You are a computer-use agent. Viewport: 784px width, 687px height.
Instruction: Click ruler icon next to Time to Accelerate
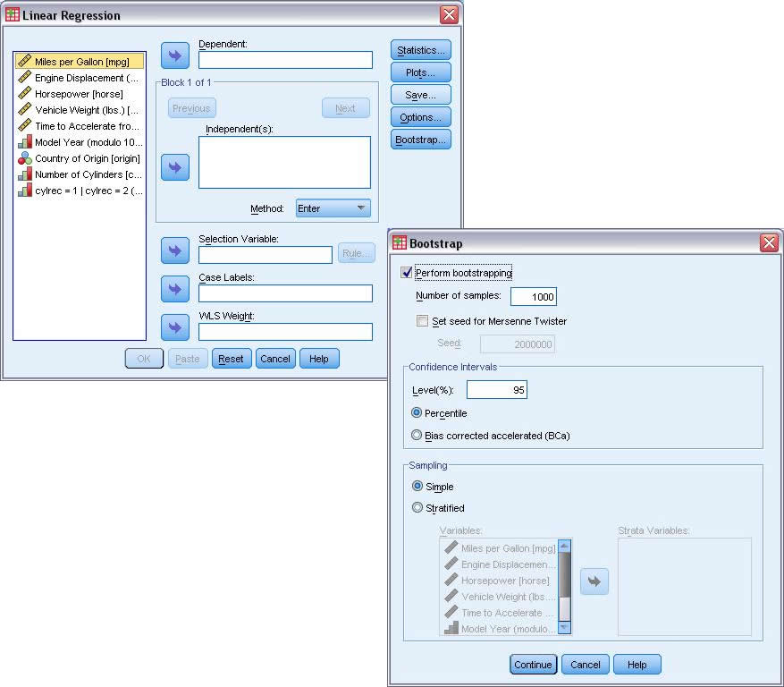coord(24,125)
